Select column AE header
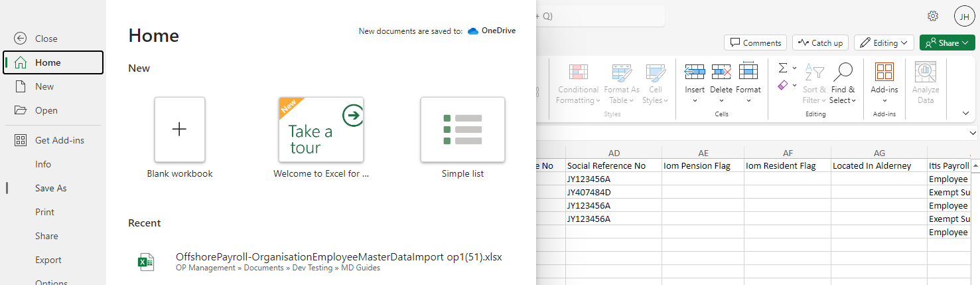Image resolution: width=980 pixels, height=285 pixels. (x=703, y=153)
